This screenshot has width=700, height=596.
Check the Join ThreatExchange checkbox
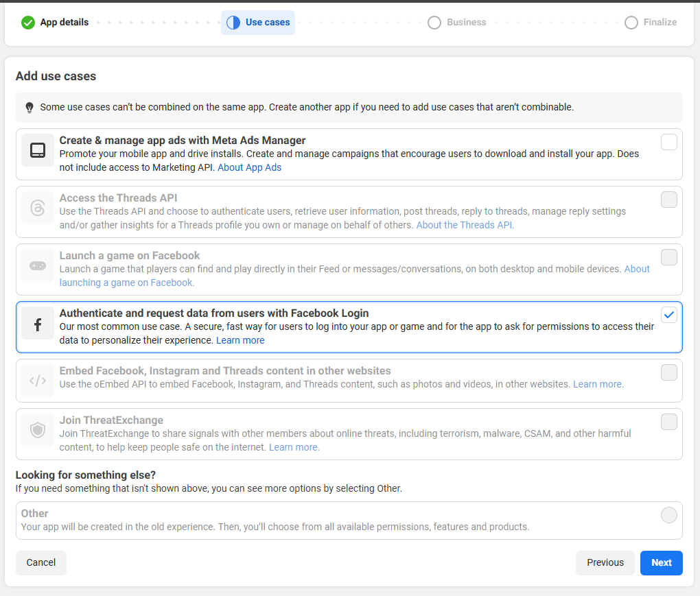point(668,422)
